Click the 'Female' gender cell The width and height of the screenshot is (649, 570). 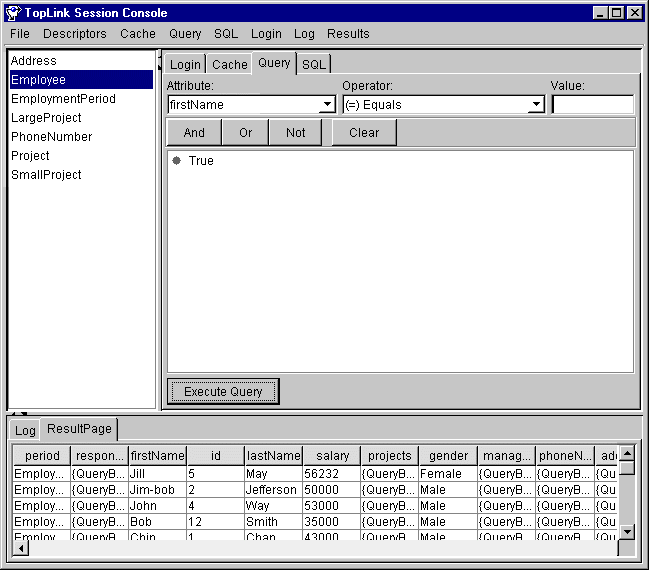point(448,474)
